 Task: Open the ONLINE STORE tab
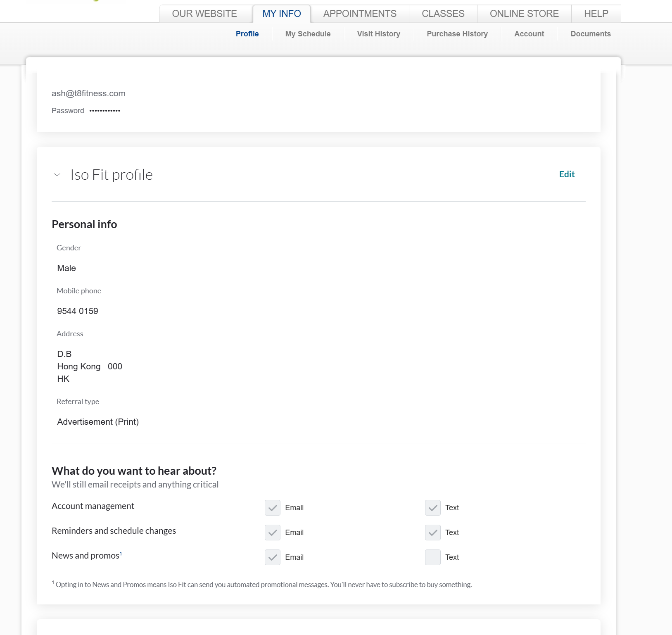click(524, 14)
